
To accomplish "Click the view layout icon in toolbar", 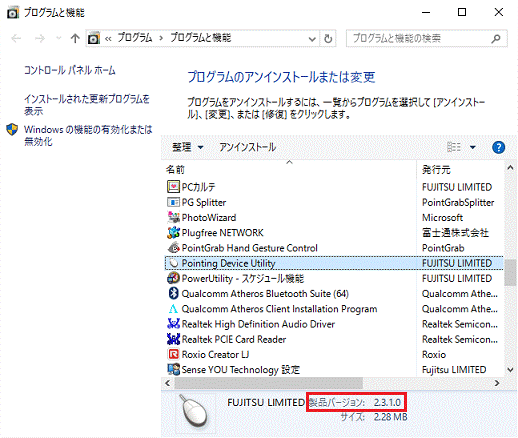I will tap(454, 147).
